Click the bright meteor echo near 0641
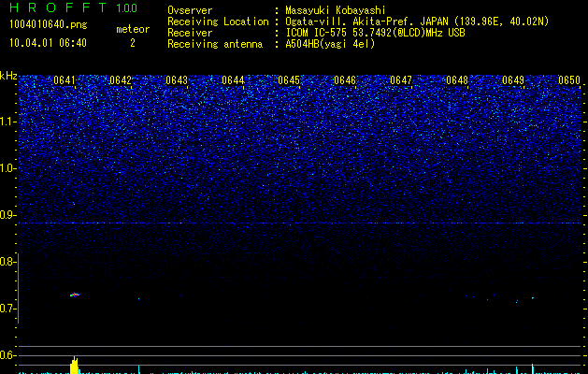This screenshot has width=588, height=374. [75, 295]
